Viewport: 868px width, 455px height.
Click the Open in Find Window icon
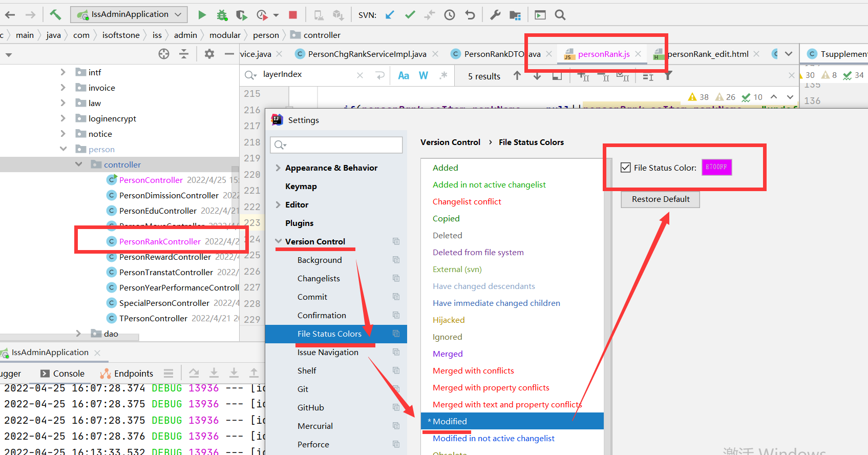point(557,76)
